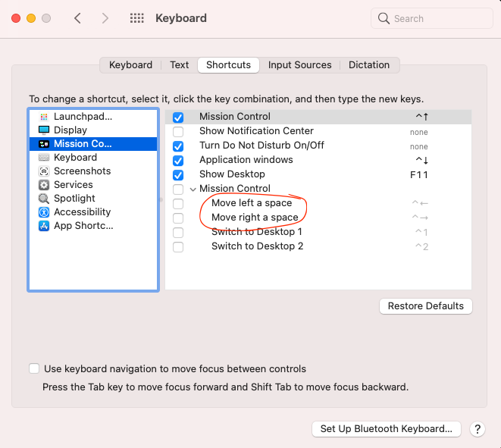Click Set Up Bluetooth Keyboard button
The height and width of the screenshot is (448, 501).
tap(386, 429)
